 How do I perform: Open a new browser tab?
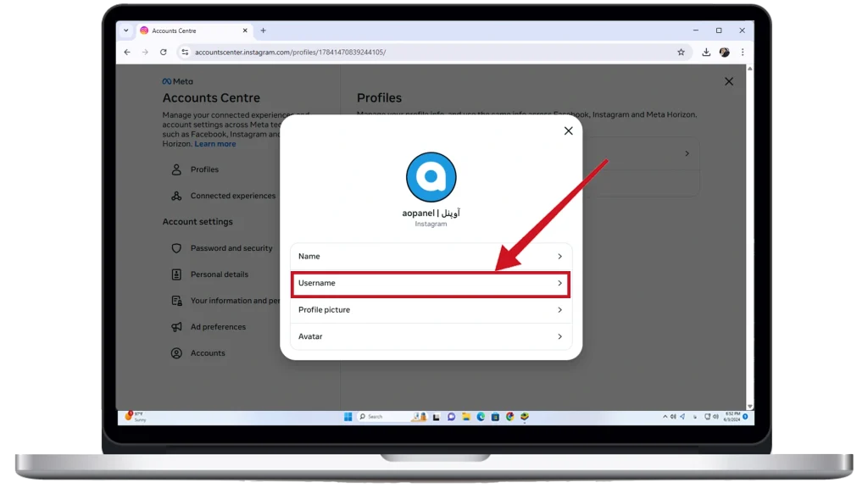coord(263,31)
